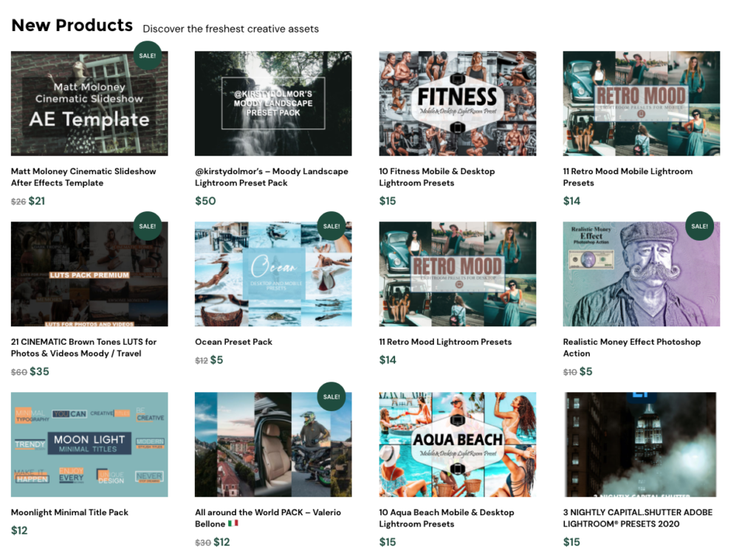Open the Moon Light Minimal Titles image
The image size is (756, 550).
[x=89, y=444]
